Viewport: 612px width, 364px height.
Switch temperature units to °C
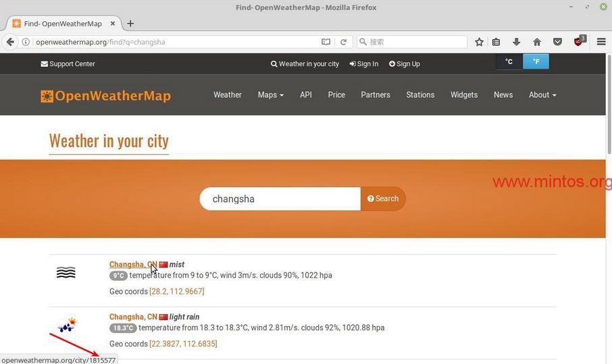(509, 61)
